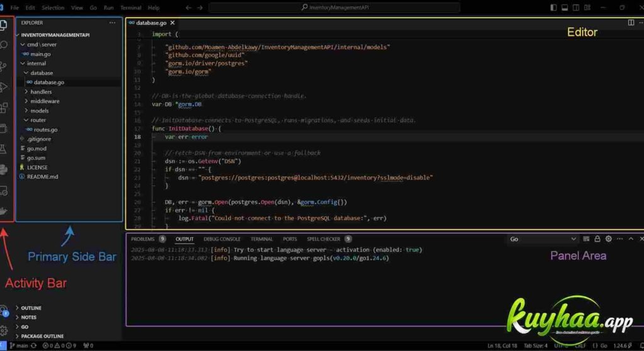Maximize the panel size with the chevron

(x=631, y=239)
